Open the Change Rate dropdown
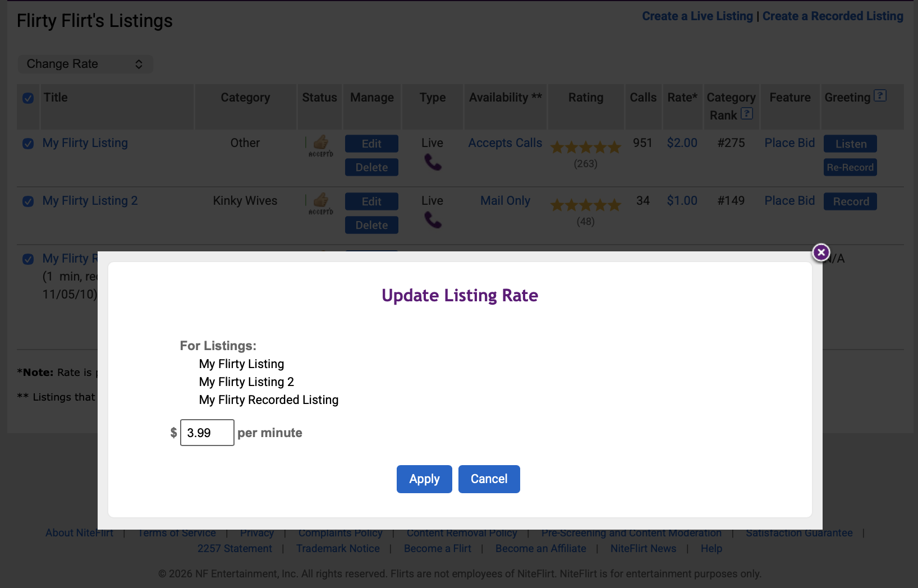Viewport: 918px width, 588px height. point(85,64)
